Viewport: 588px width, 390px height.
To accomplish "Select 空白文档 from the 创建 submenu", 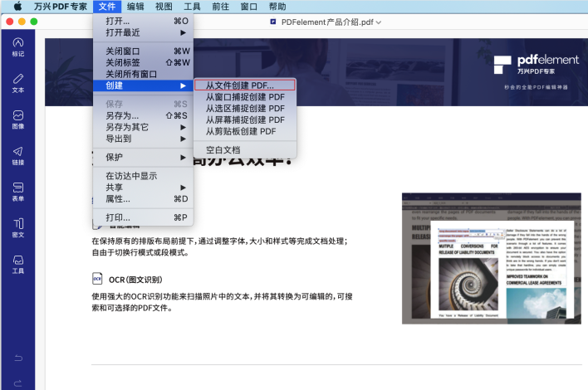I will (223, 150).
